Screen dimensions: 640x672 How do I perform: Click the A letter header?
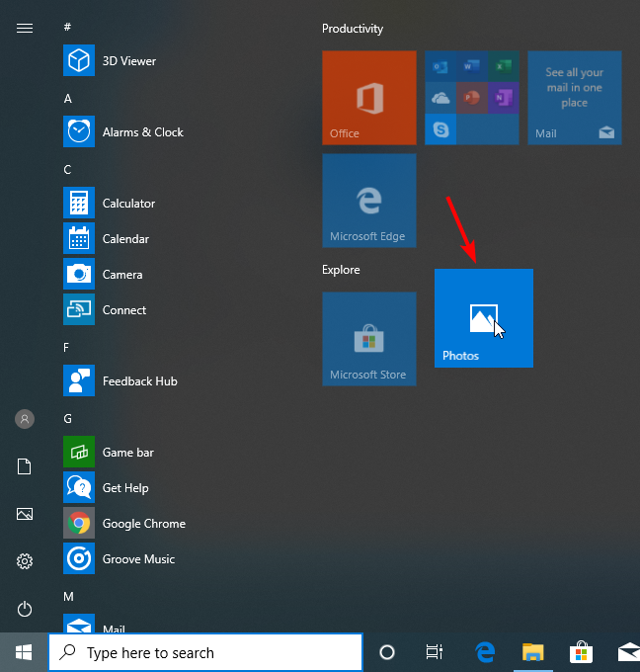click(68, 99)
